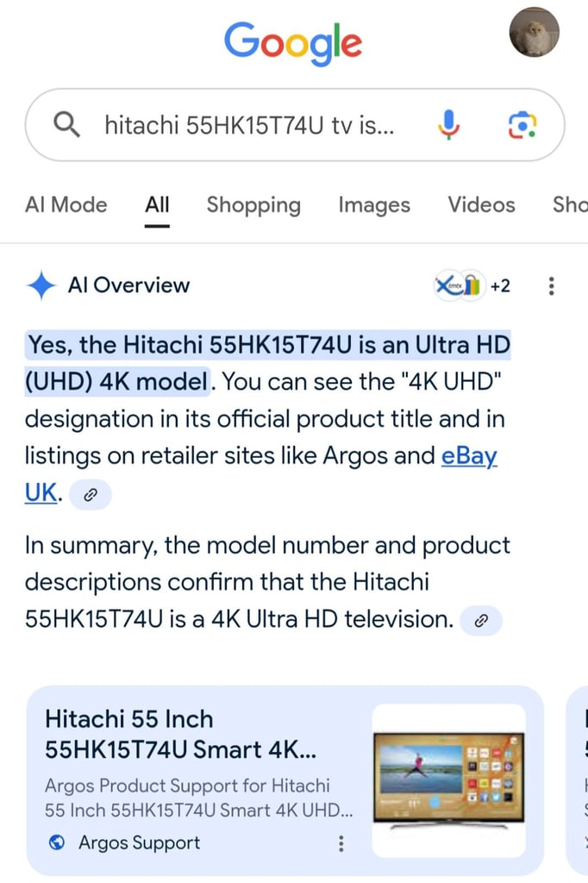Viewport: 588px width, 883px height.
Task: Start voice search with microphone icon
Action: click(449, 124)
